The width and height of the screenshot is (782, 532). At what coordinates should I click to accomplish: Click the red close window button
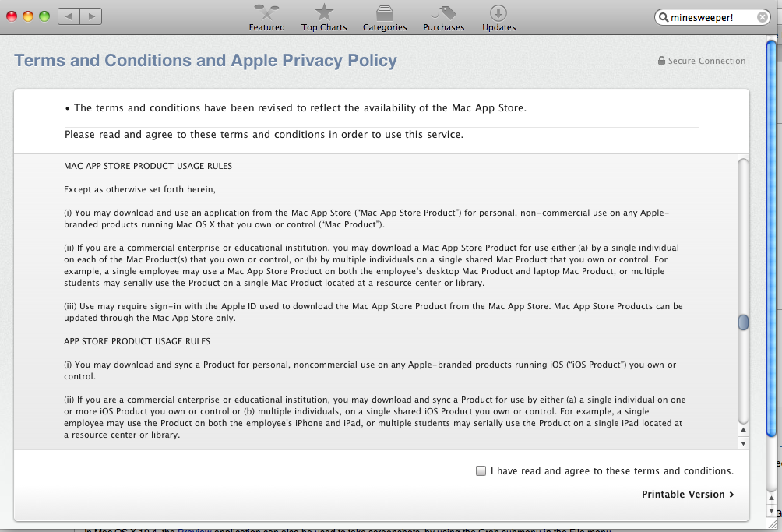(x=12, y=16)
